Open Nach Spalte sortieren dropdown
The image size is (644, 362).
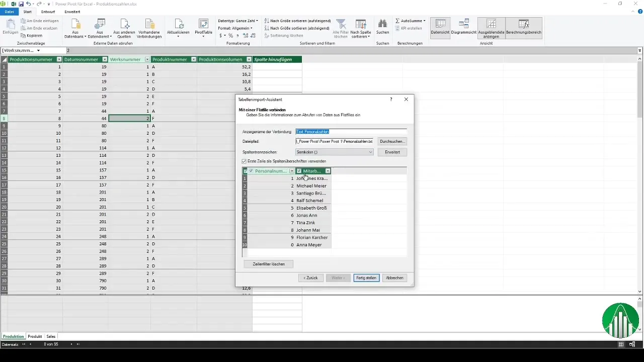pos(361,28)
